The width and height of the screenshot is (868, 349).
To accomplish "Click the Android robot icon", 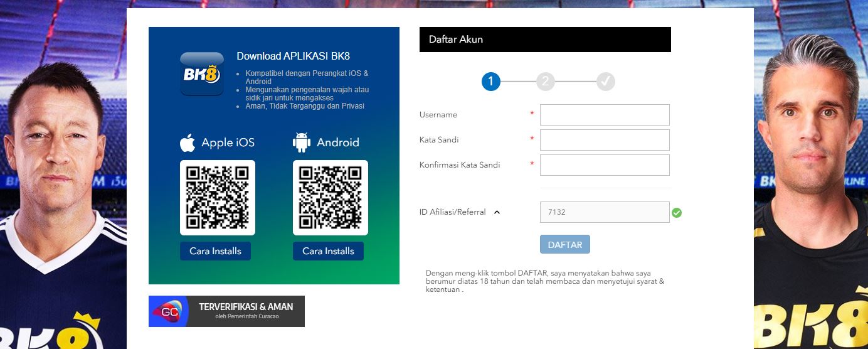I will tap(302, 142).
